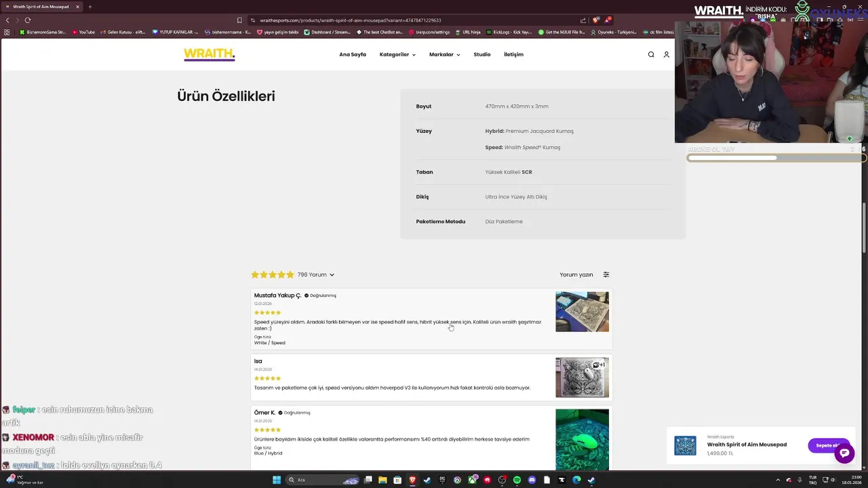Open a new browser tab with plus

tap(90, 7)
